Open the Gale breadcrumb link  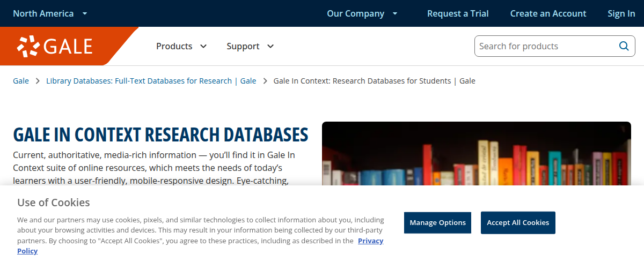(21, 81)
